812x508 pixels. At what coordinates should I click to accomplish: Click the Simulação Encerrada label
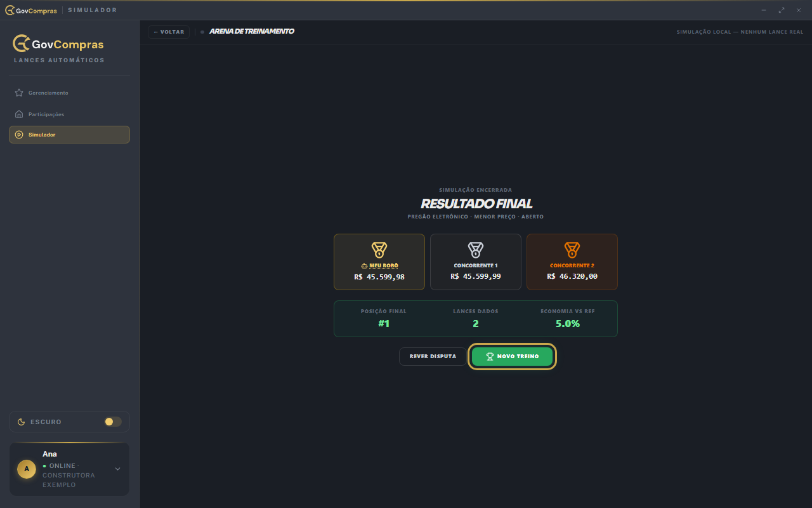[x=476, y=190]
